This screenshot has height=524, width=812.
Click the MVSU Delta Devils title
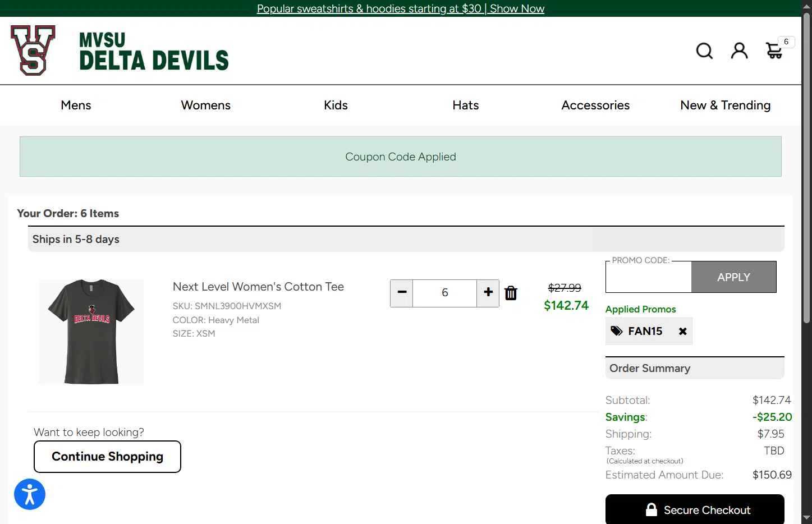point(154,51)
